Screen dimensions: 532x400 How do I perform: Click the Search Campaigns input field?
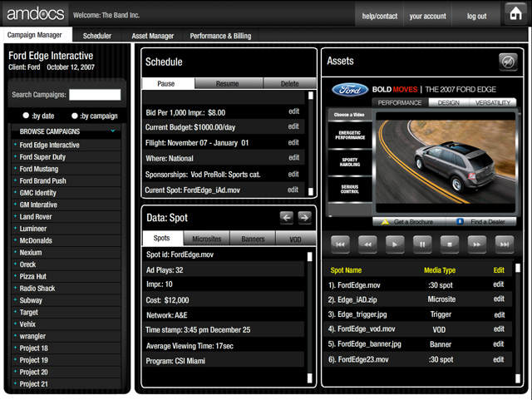click(95, 95)
